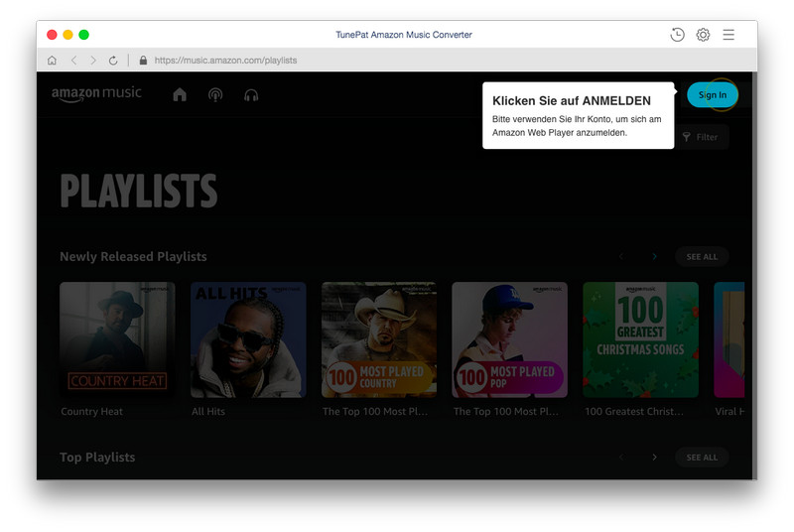Go to previous Top Playlists with left chevron
The image size is (794, 532).
tap(621, 458)
